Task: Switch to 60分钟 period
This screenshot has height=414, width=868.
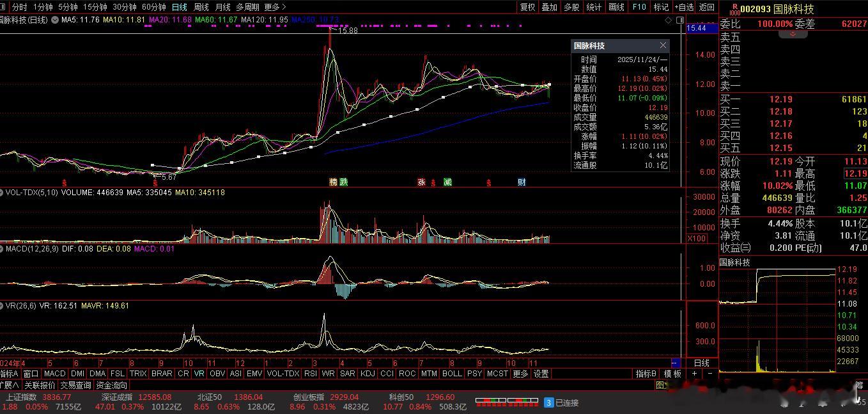Action: tap(154, 7)
